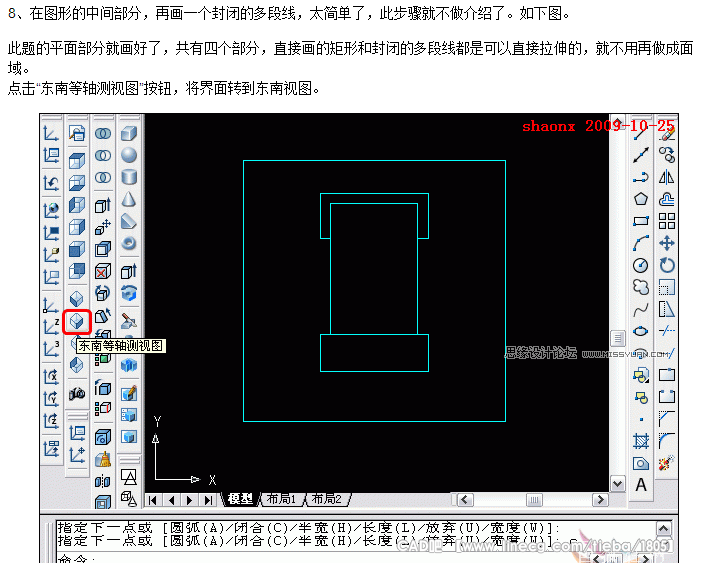
Task: Switch to the 布局1 layout tab
Action: pos(282,499)
